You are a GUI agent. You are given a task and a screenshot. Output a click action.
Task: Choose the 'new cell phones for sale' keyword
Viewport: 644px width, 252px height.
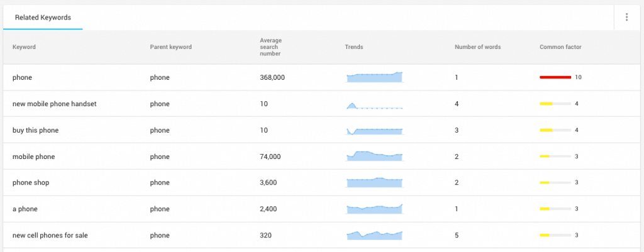tap(50, 236)
